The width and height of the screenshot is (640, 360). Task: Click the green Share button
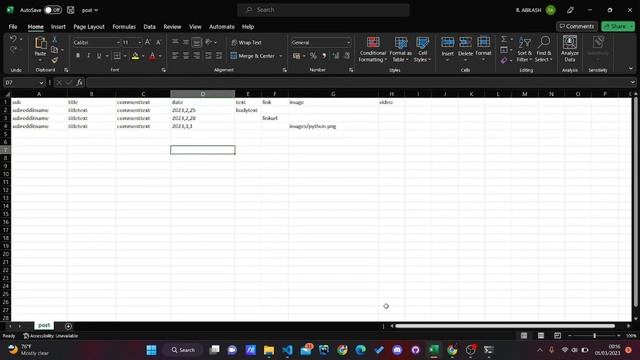[618, 26]
